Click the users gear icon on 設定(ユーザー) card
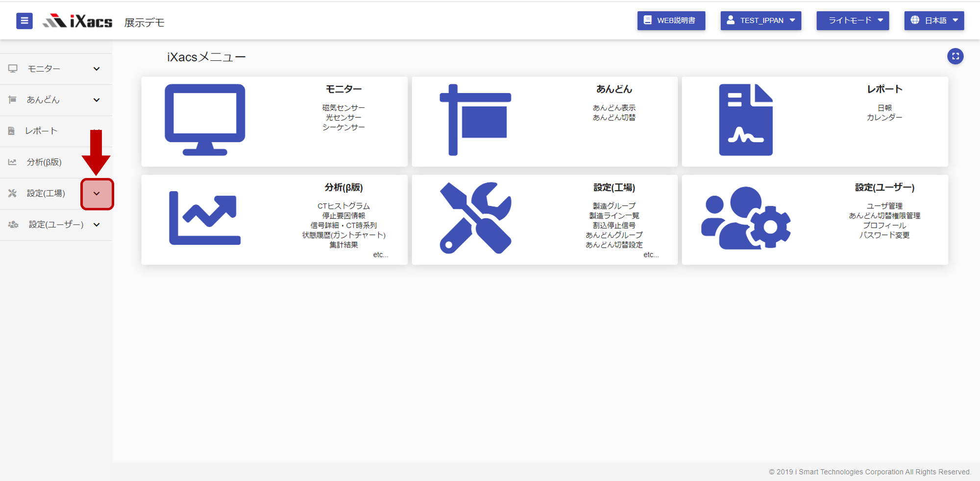The image size is (980, 481). click(746, 218)
